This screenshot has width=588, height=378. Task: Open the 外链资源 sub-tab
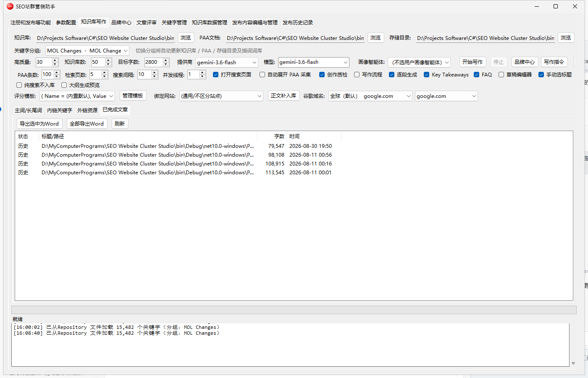pos(87,110)
